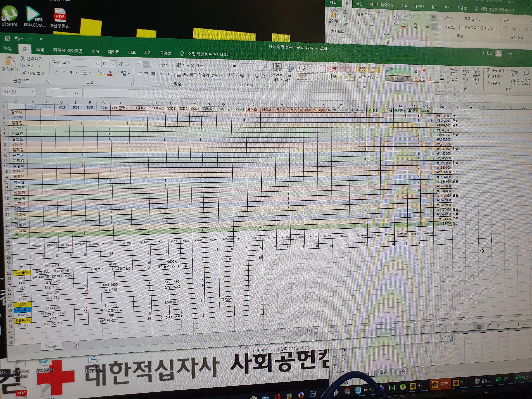Open the number format dropdown 일반

tap(264, 67)
